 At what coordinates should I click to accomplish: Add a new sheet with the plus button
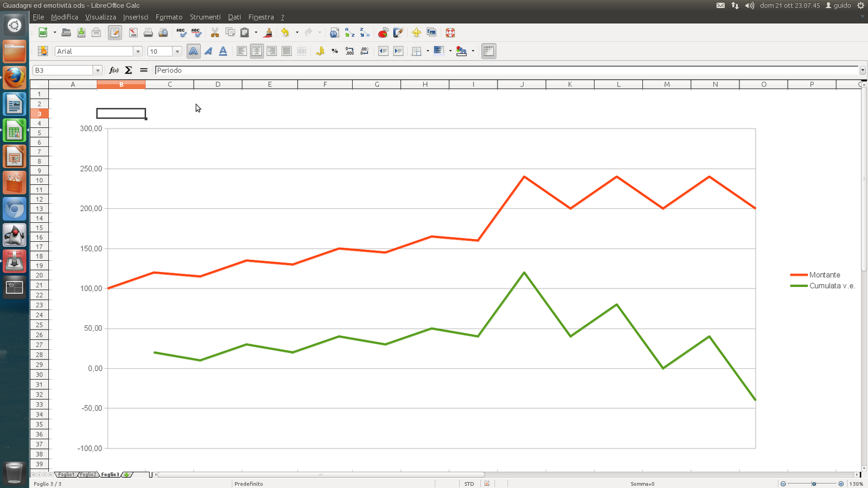pyautogui.click(x=127, y=474)
